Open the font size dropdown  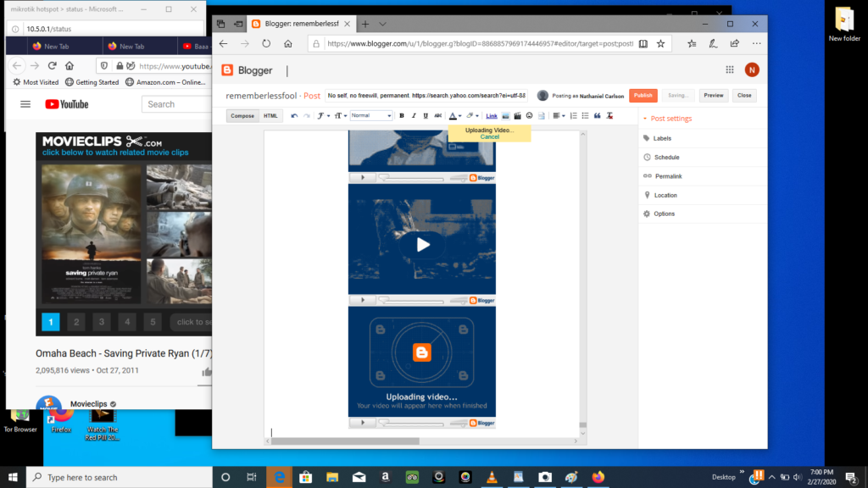pyautogui.click(x=341, y=115)
